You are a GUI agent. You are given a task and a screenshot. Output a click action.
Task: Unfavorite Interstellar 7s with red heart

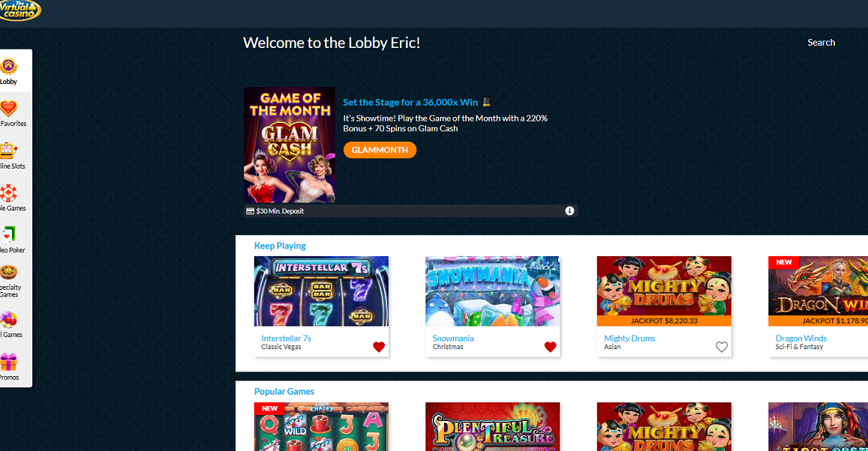coord(379,347)
